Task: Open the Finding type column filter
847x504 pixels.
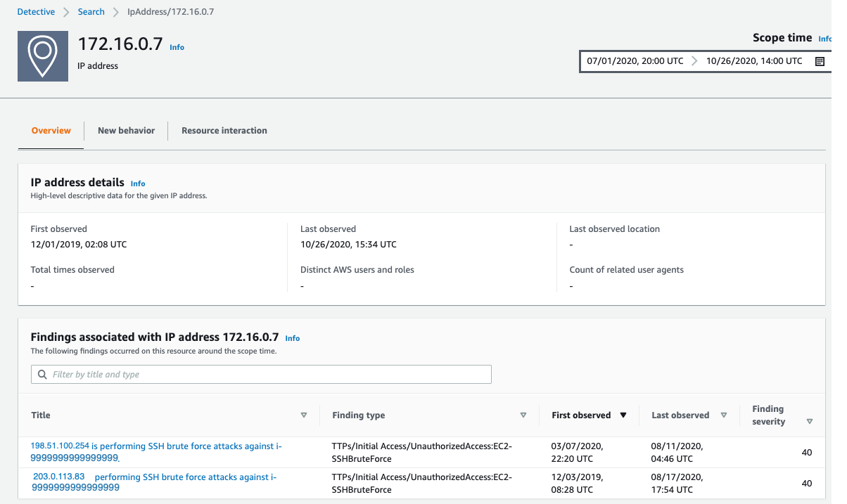Action: pos(523,415)
